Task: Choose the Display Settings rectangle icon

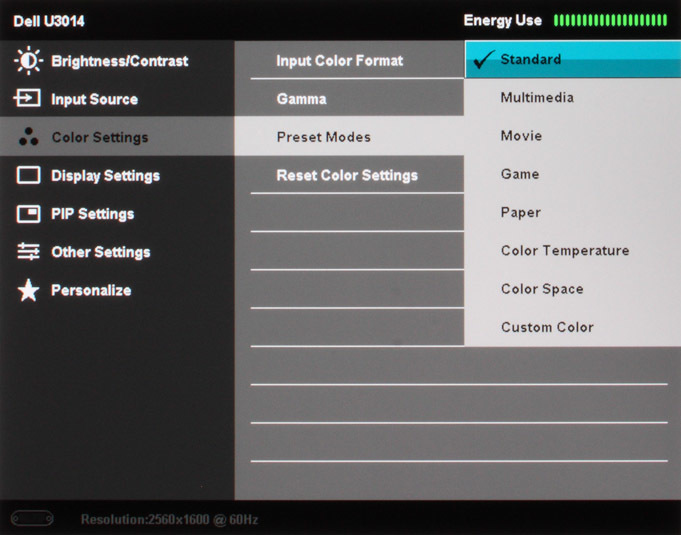Action: 29,175
